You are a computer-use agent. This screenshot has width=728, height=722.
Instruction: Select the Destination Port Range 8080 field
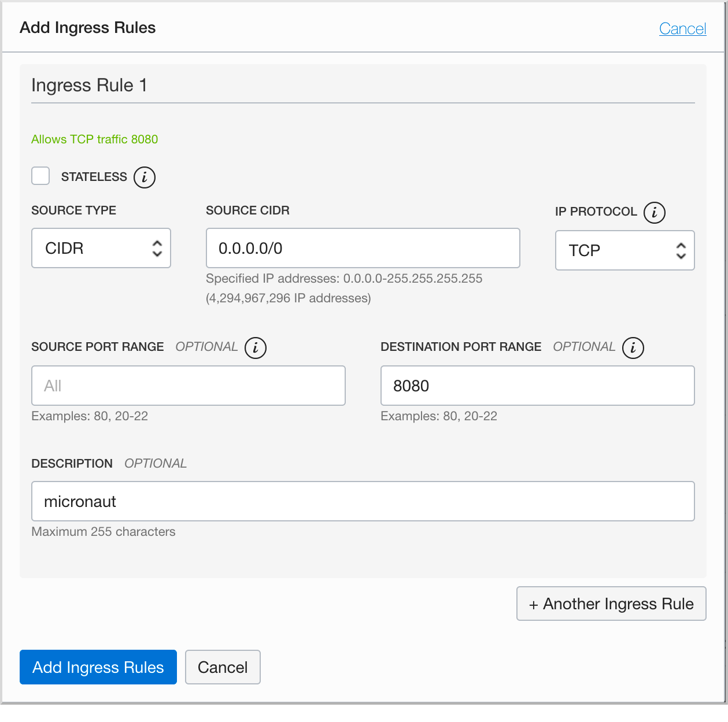[x=538, y=386]
